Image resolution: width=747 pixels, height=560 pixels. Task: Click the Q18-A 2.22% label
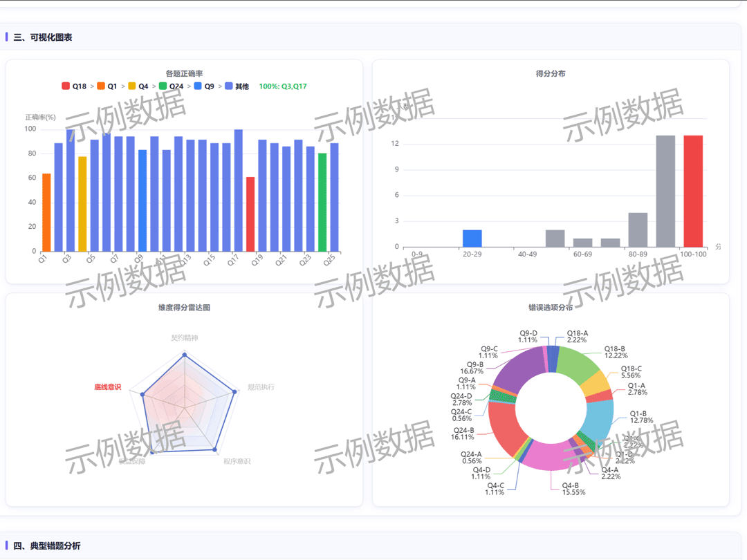tap(577, 337)
